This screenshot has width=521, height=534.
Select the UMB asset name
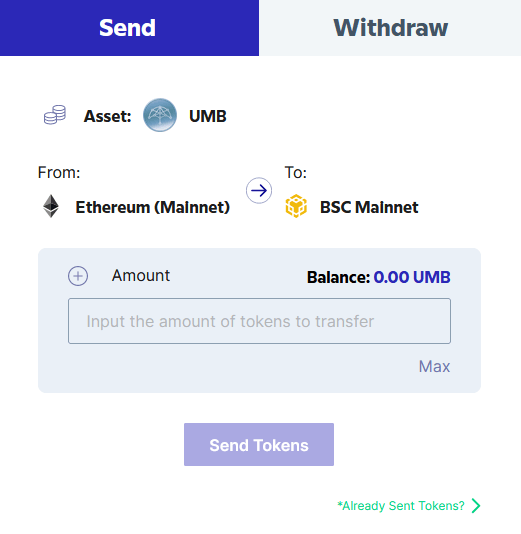click(x=208, y=116)
